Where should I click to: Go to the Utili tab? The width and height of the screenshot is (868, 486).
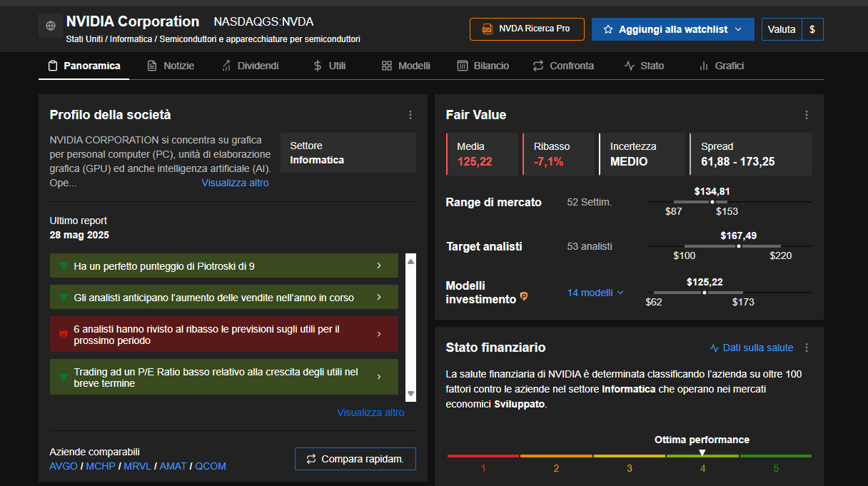pos(329,66)
